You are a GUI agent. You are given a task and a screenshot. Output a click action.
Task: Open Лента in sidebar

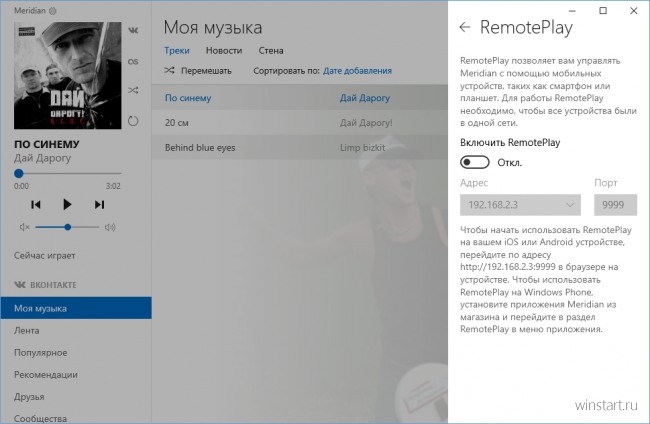[x=76, y=330]
